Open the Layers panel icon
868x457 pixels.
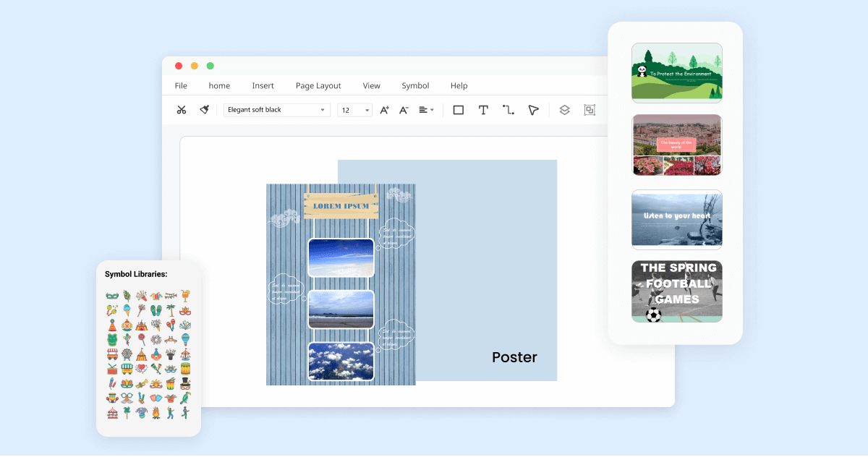(563, 110)
